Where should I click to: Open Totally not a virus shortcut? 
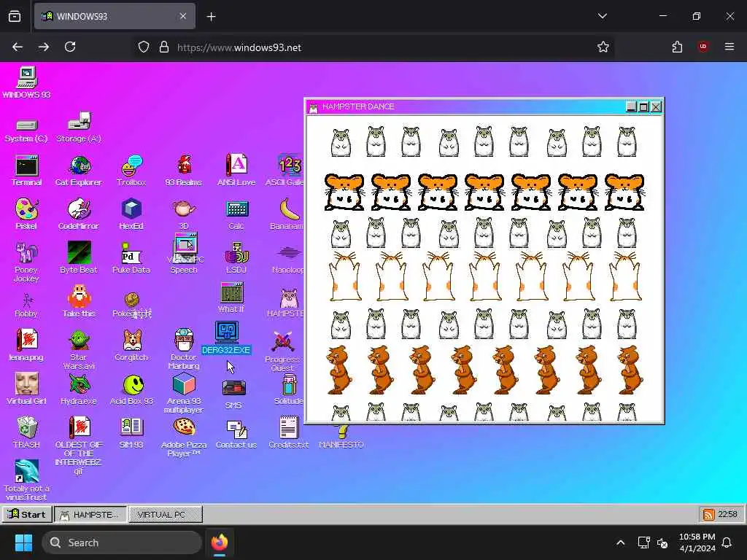26,480
